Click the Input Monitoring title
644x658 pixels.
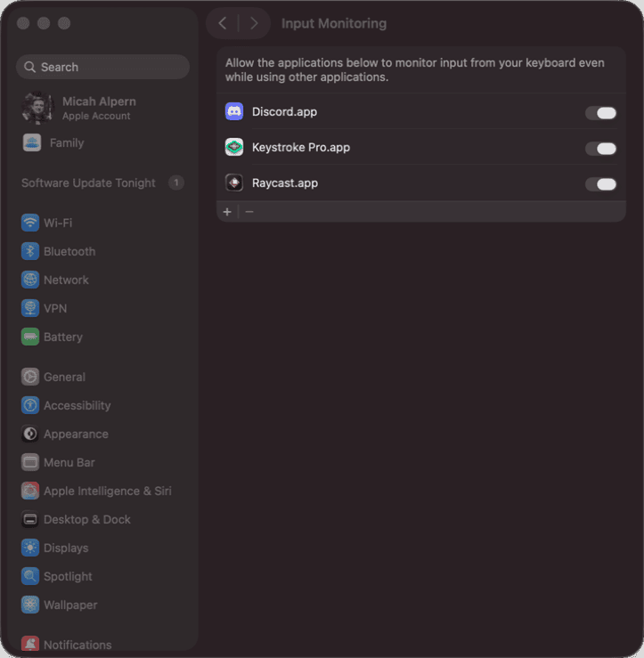click(334, 23)
